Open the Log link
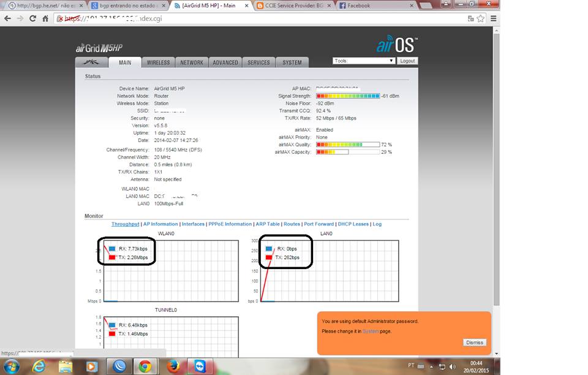 (377, 224)
